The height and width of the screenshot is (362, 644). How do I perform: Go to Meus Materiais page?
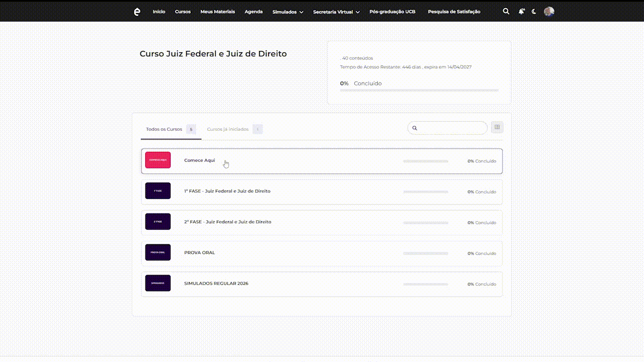click(217, 12)
